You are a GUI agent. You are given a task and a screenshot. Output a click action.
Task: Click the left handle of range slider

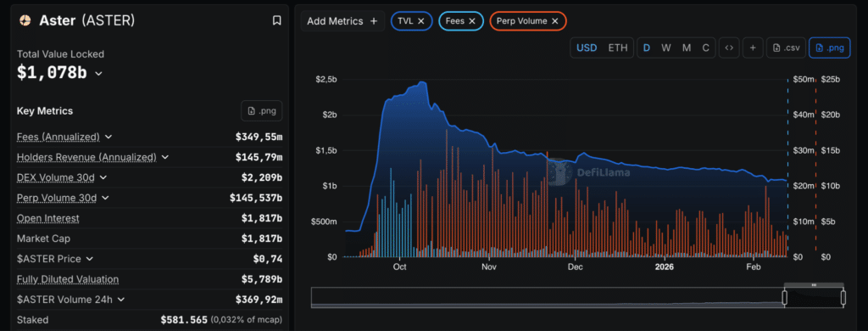click(784, 298)
